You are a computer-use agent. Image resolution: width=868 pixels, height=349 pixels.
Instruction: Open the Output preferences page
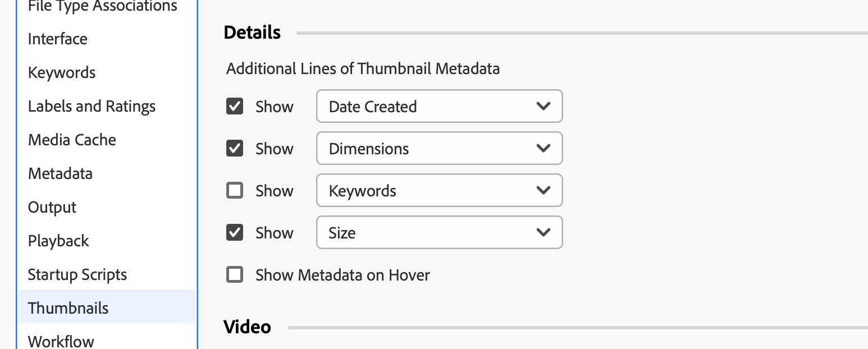(x=52, y=206)
